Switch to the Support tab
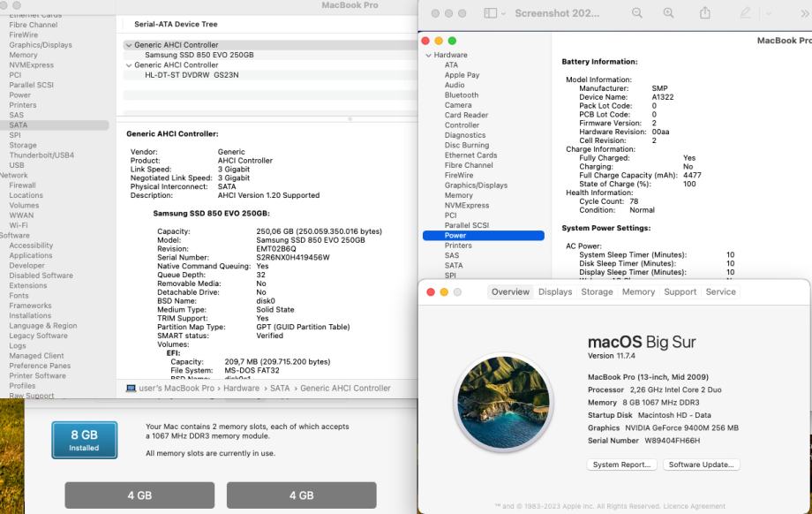The width and height of the screenshot is (812, 514). [680, 291]
